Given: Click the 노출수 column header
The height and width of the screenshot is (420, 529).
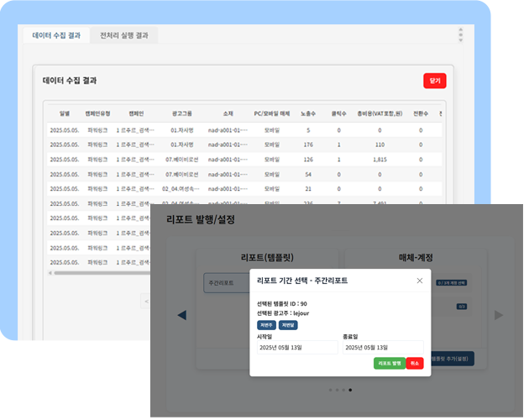Looking at the screenshot, I should tap(308, 113).
